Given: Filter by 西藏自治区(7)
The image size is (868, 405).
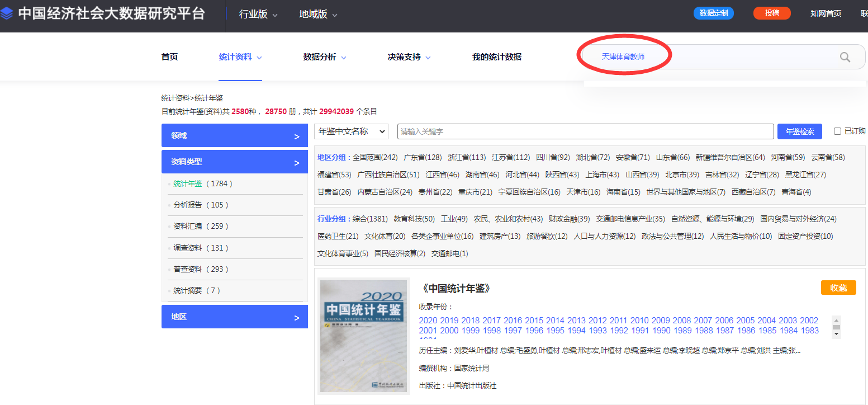Looking at the screenshot, I should 753,192.
